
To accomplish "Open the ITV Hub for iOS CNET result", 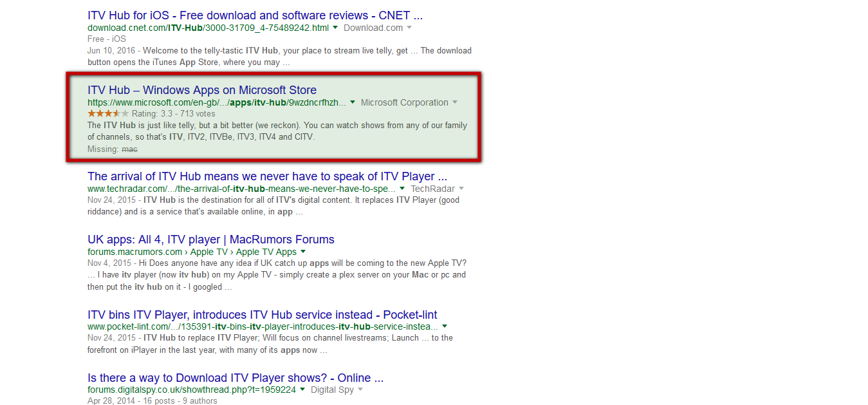I will point(255,15).
